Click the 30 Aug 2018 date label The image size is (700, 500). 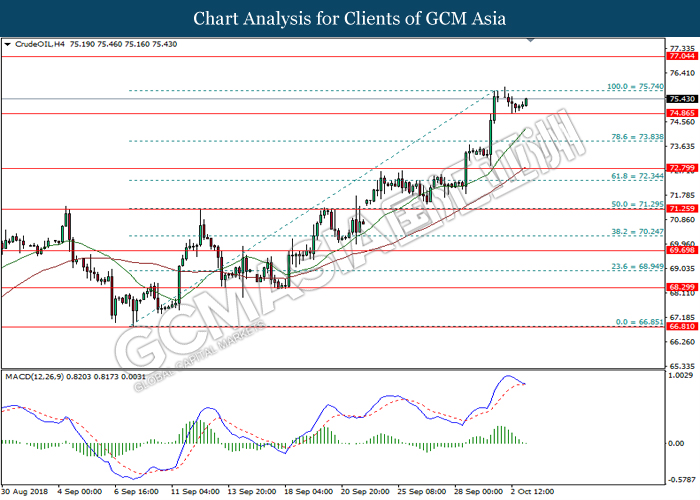(x=25, y=492)
